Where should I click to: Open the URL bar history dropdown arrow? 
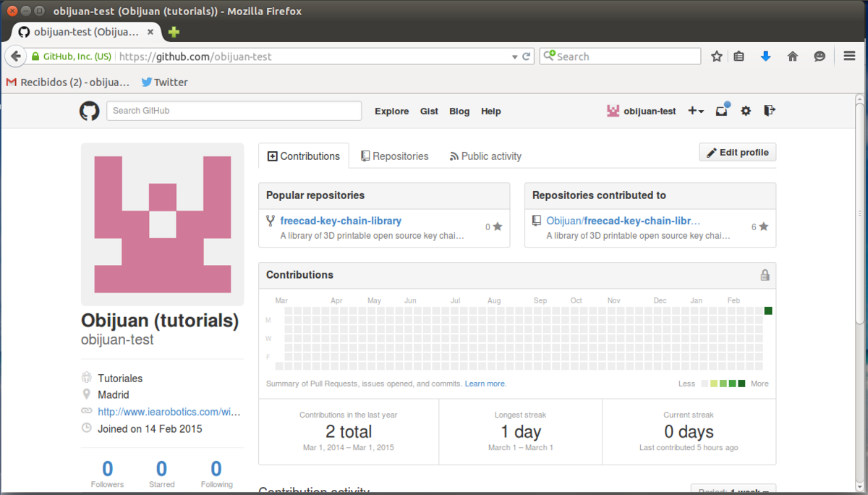click(515, 56)
